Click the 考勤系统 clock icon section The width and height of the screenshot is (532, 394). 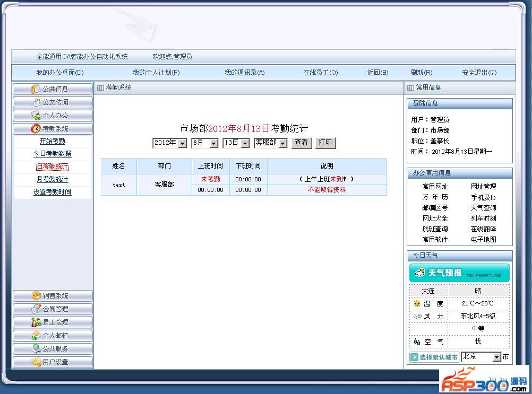(x=53, y=129)
